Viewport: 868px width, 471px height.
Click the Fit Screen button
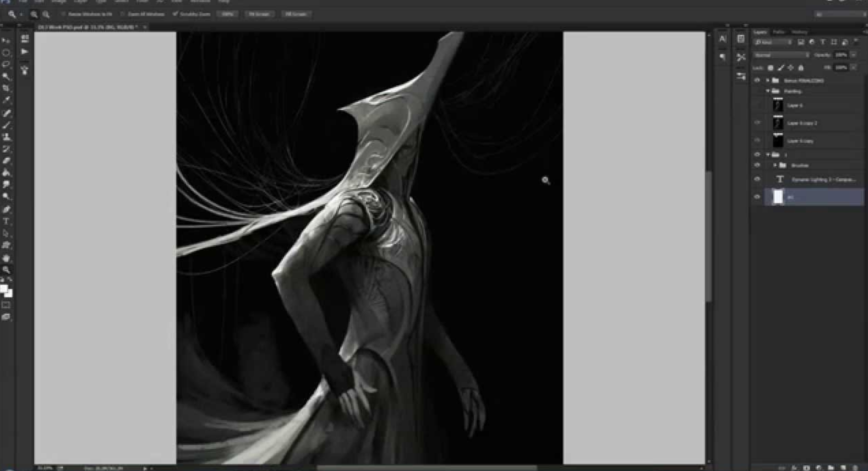[x=259, y=14]
